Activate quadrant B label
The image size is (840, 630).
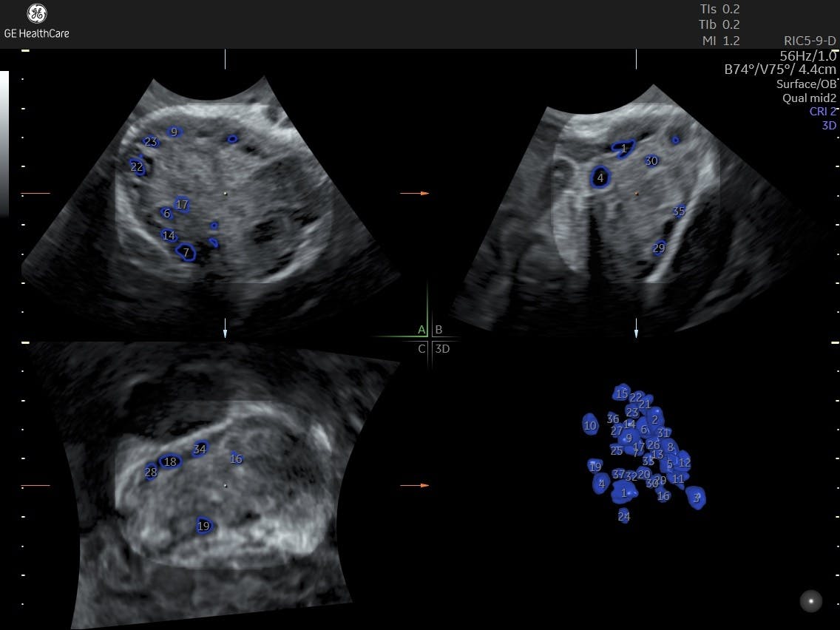pos(438,330)
